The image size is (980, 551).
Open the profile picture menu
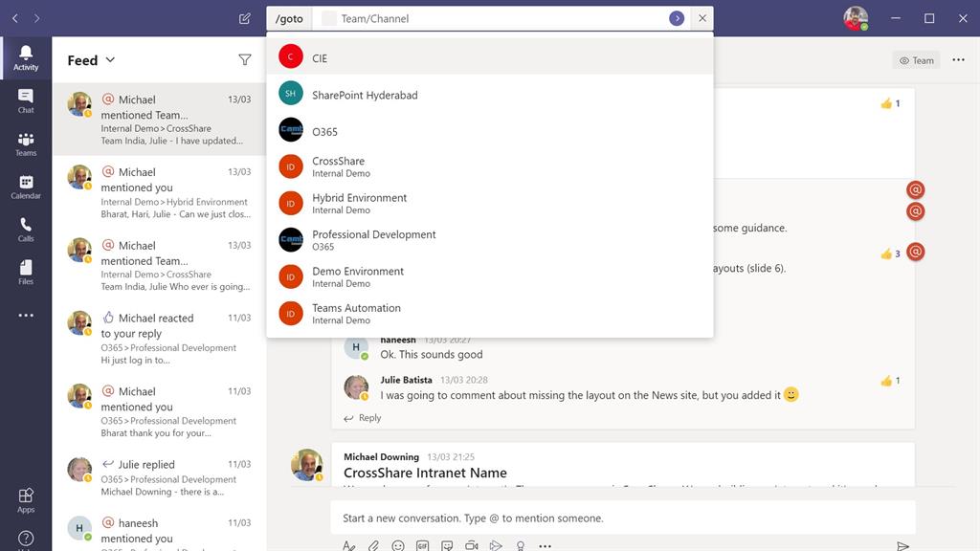[856, 19]
